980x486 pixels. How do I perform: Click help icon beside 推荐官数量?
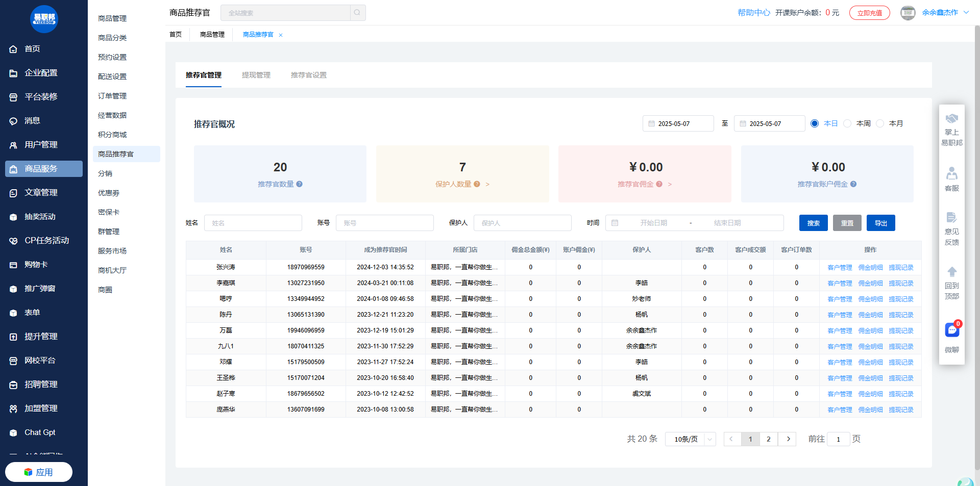300,184
